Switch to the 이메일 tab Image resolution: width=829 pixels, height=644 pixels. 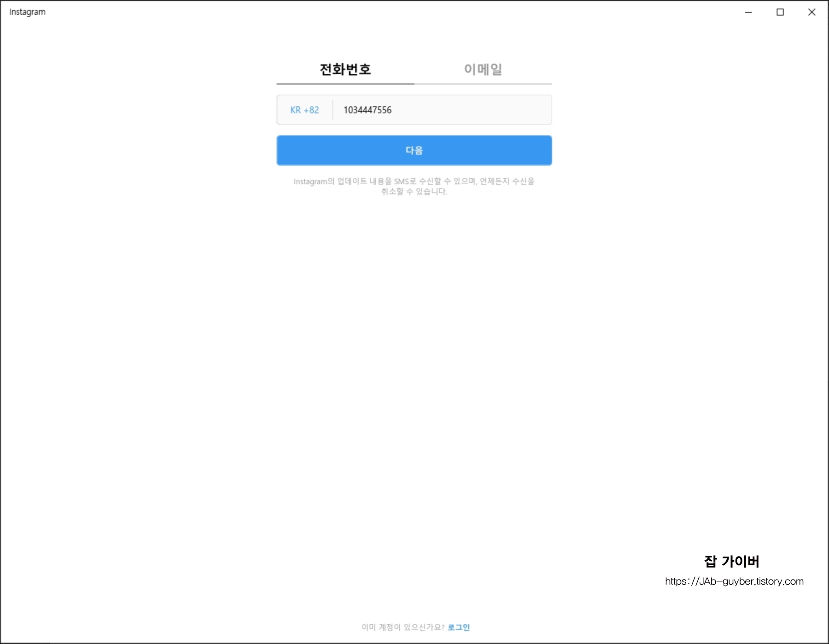tap(483, 70)
